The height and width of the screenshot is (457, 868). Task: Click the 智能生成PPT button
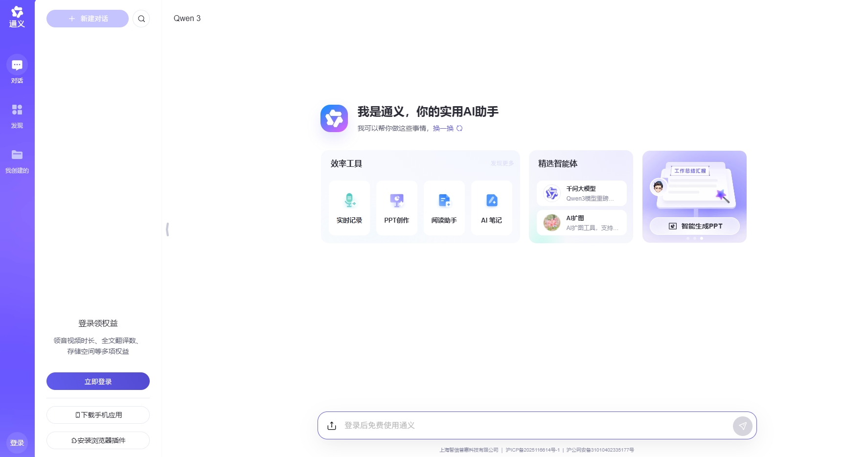(695, 226)
